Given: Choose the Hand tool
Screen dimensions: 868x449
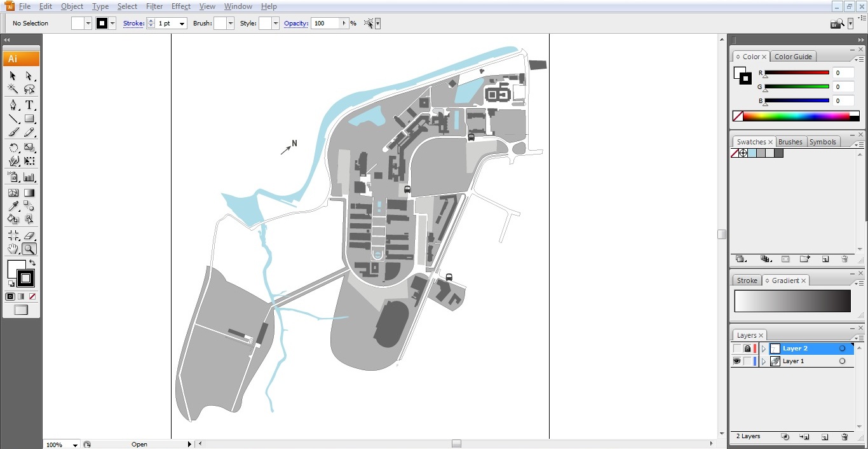Looking at the screenshot, I should coord(13,249).
